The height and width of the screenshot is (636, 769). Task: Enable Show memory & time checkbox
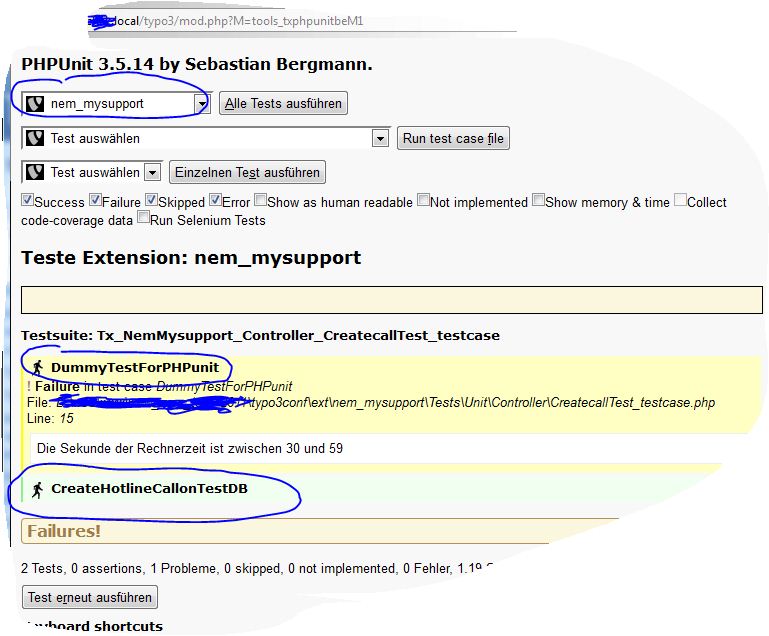tap(538, 200)
